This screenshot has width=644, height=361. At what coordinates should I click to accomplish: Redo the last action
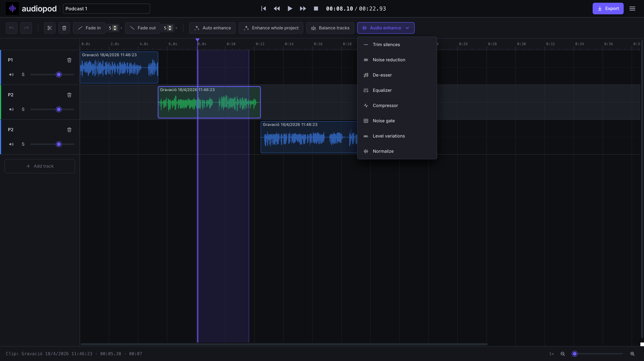click(x=26, y=28)
